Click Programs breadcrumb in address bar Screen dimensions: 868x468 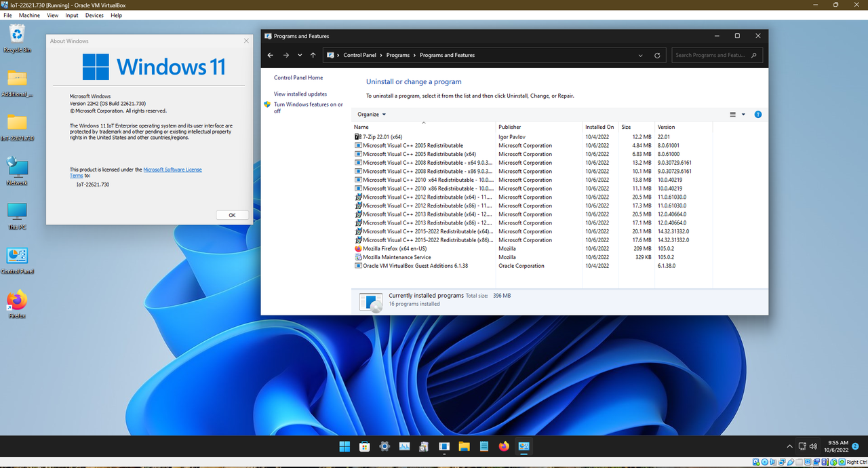[398, 55]
